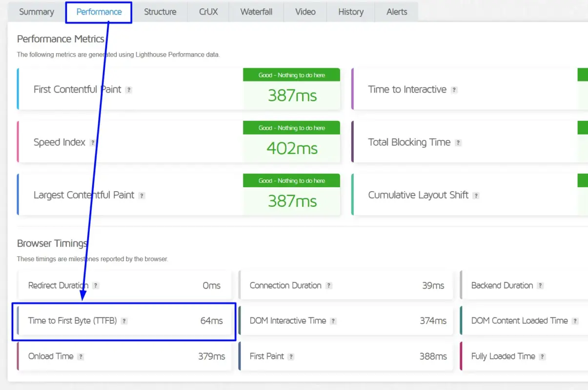The width and height of the screenshot is (588, 390).
Task: Click help icon beside Onload Time
Action: coord(81,357)
